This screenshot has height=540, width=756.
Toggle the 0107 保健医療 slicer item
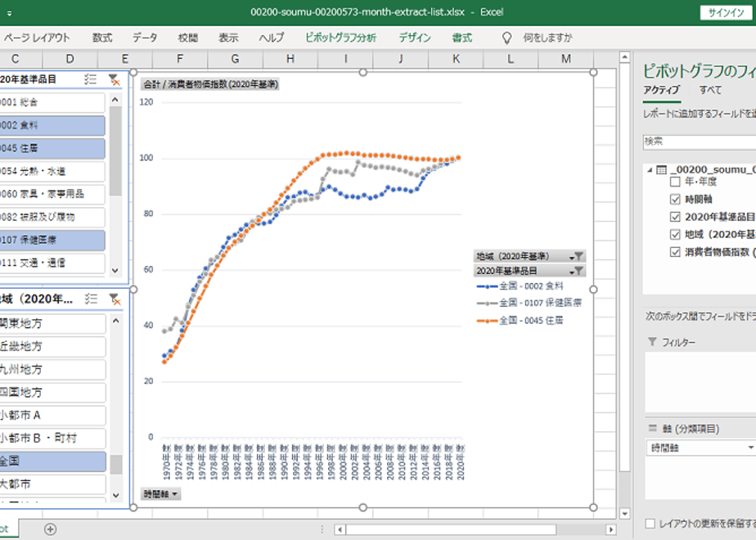point(52,240)
